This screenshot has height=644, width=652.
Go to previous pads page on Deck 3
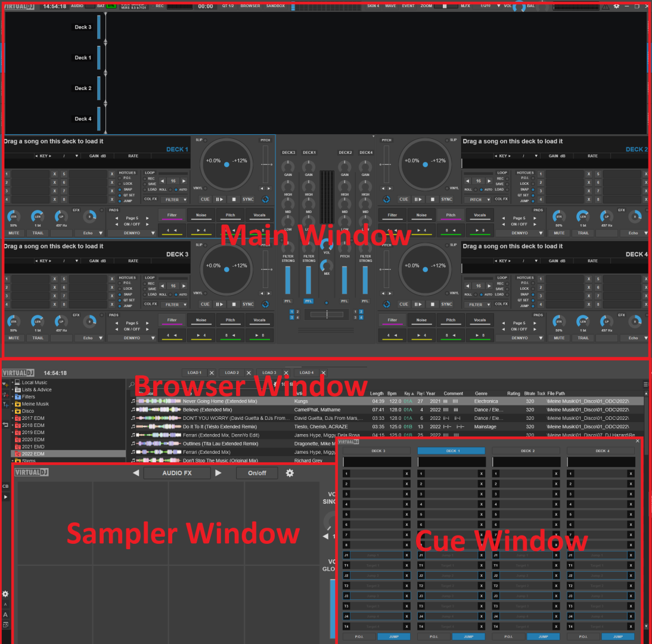tap(116, 323)
